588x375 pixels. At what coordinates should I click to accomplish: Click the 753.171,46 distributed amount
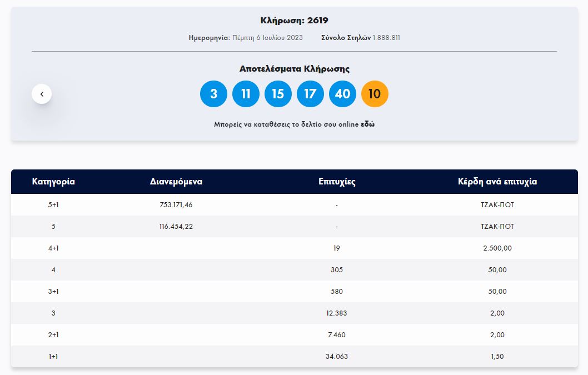point(176,205)
